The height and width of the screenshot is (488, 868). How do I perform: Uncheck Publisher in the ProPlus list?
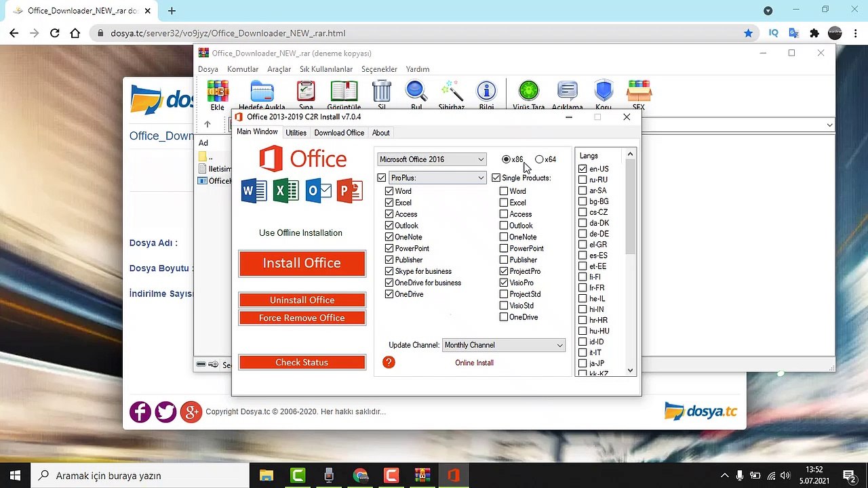[x=389, y=260]
